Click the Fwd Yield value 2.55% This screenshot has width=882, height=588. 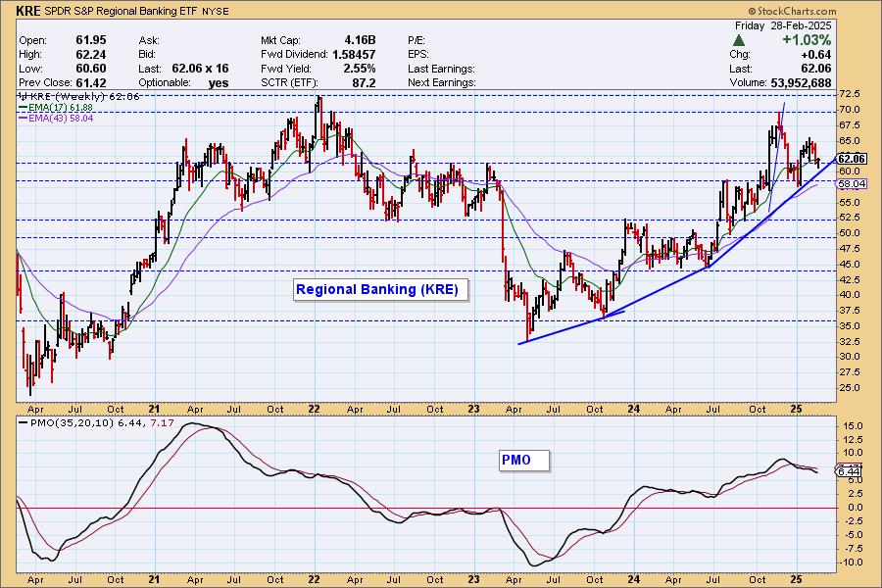click(360, 68)
